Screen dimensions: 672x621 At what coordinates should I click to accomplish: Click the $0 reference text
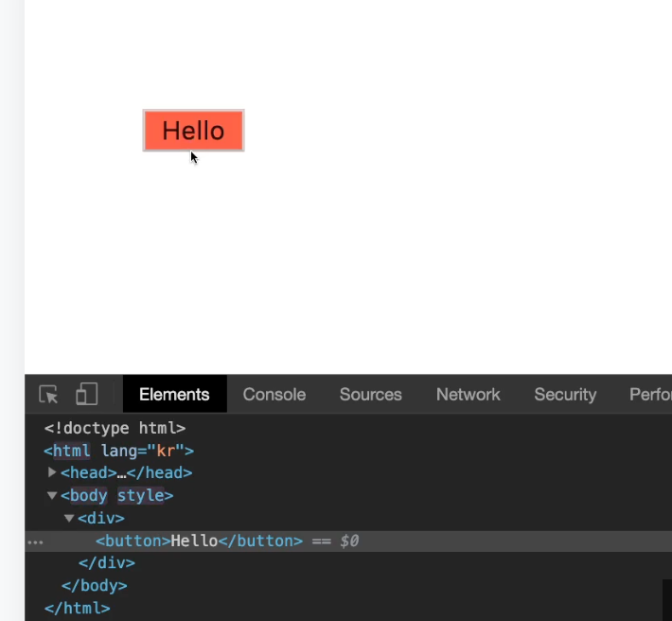click(349, 541)
